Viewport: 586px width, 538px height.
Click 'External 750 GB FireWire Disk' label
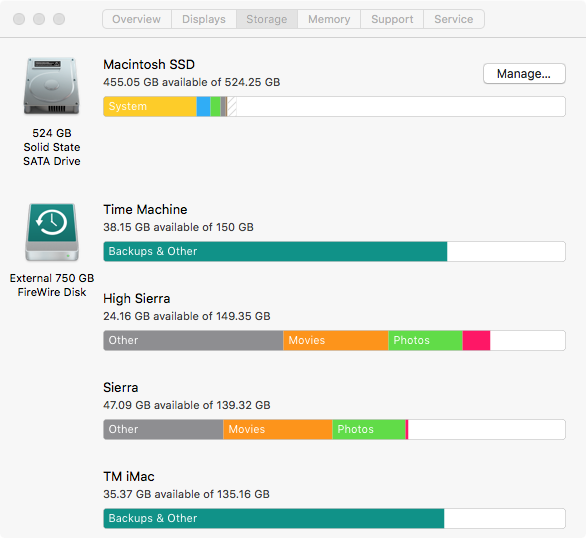tap(52, 285)
